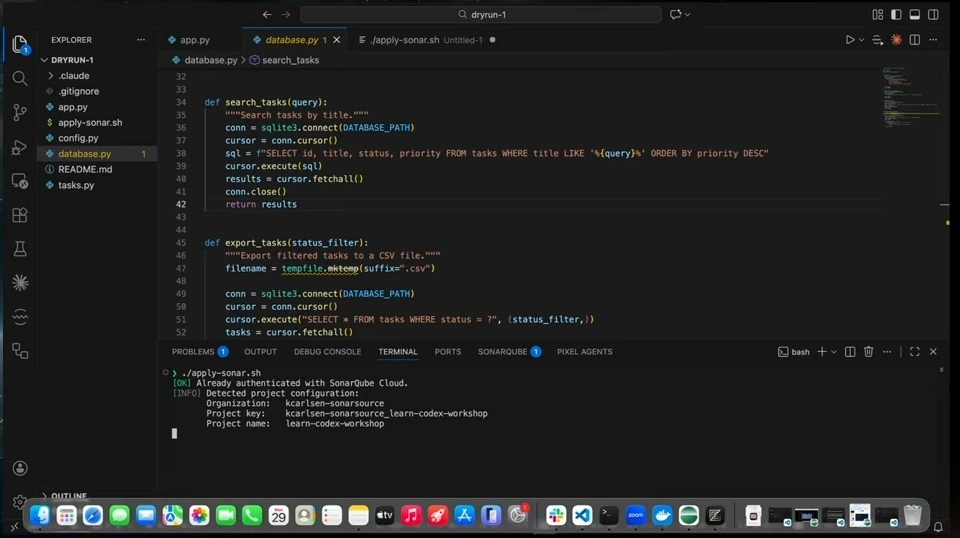Open Run and Debug view
Viewport: 960px width, 538px height.
tap(20, 147)
